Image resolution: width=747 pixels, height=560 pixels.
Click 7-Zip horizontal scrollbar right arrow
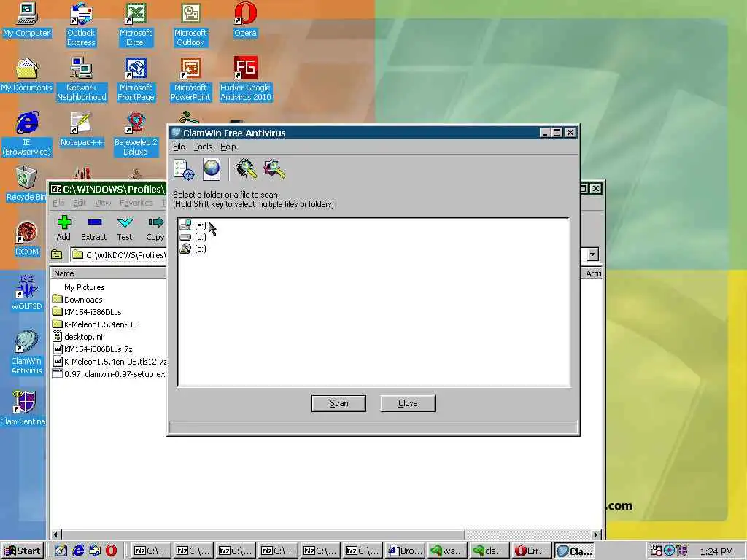tap(595, 534)
